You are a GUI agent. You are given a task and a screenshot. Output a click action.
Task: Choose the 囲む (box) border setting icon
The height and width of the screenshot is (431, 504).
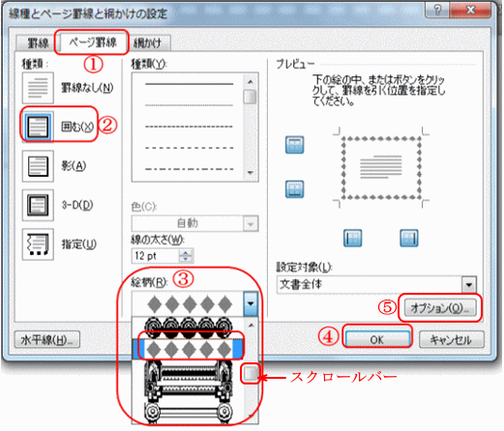point(38,127)
